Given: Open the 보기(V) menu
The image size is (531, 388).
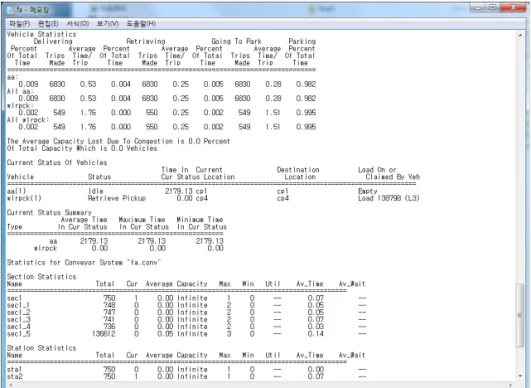Looking at the screenshot, I should pyautogui.click(x=108, y=24).
